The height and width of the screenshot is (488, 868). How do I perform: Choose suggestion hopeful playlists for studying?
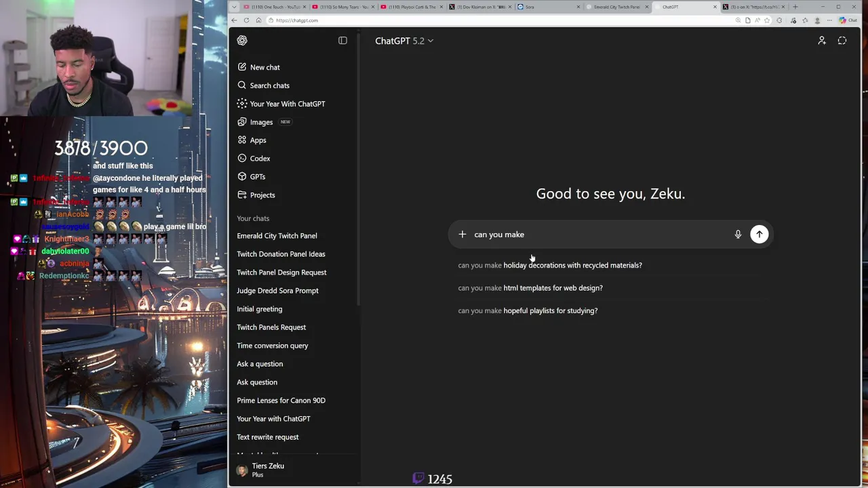528,311
